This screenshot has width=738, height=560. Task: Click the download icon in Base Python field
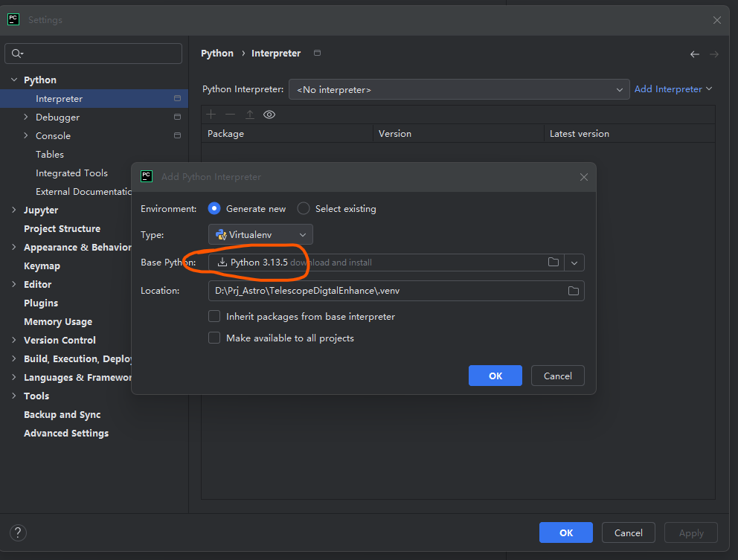(222, 262)
